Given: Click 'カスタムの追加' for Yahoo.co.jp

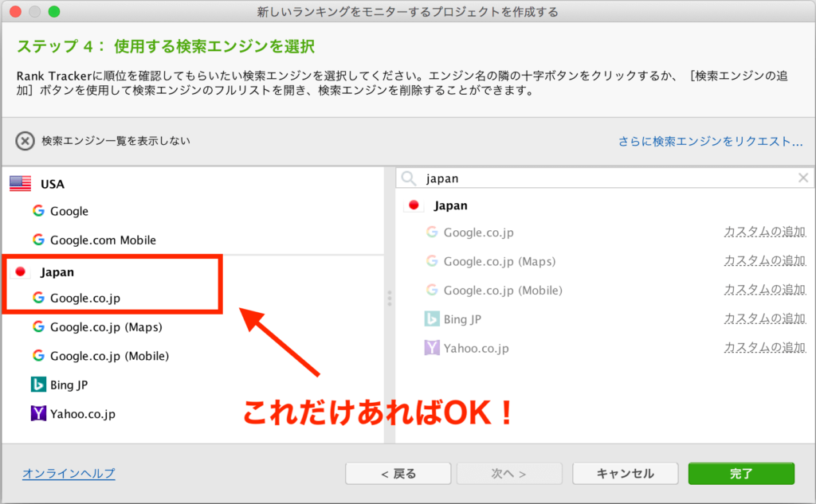Looking at the screenshot, I should (765, 347).
